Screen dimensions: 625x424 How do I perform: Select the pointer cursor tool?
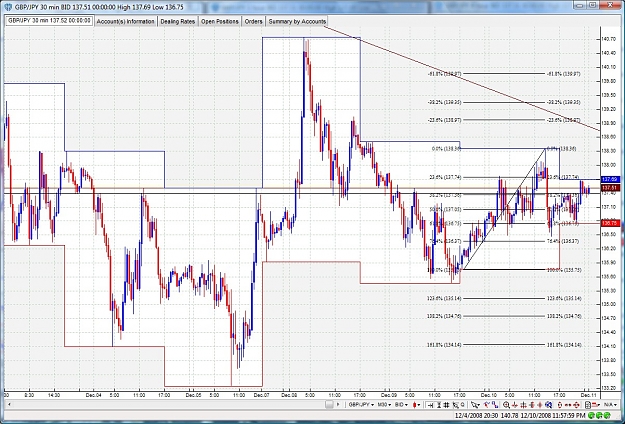[x=475, y=405]
